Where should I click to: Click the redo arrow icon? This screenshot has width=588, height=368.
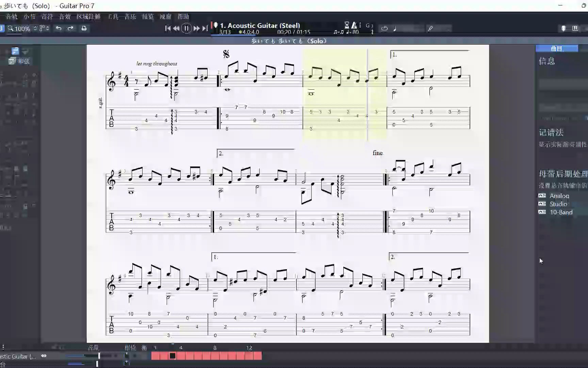pos(70,28)
